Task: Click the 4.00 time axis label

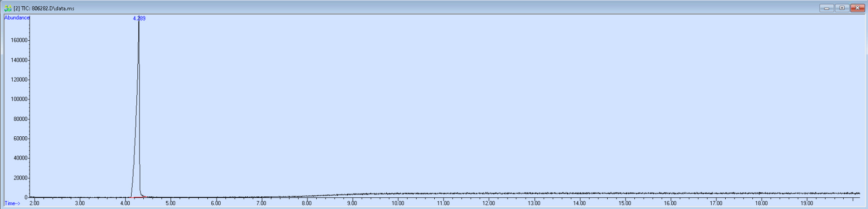Action: click(x=125, y=203)
